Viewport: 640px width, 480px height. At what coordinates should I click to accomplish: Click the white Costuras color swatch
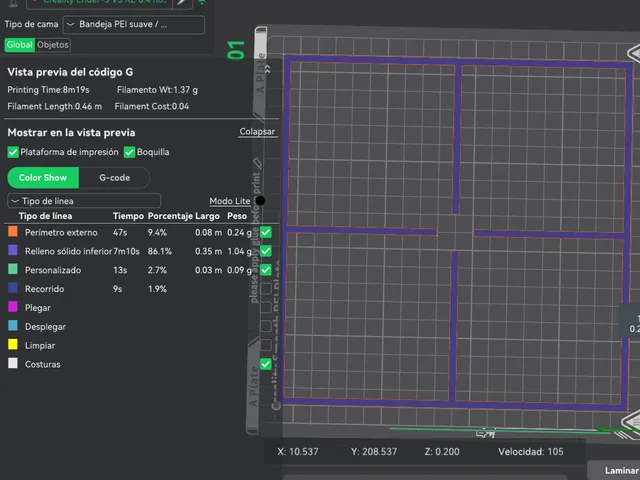[13, 363]
